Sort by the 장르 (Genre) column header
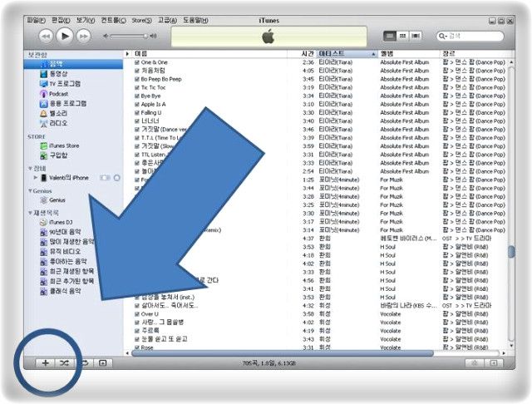This screenshot has width=532, height=404. pyautogui.click(x=474, y=53)
